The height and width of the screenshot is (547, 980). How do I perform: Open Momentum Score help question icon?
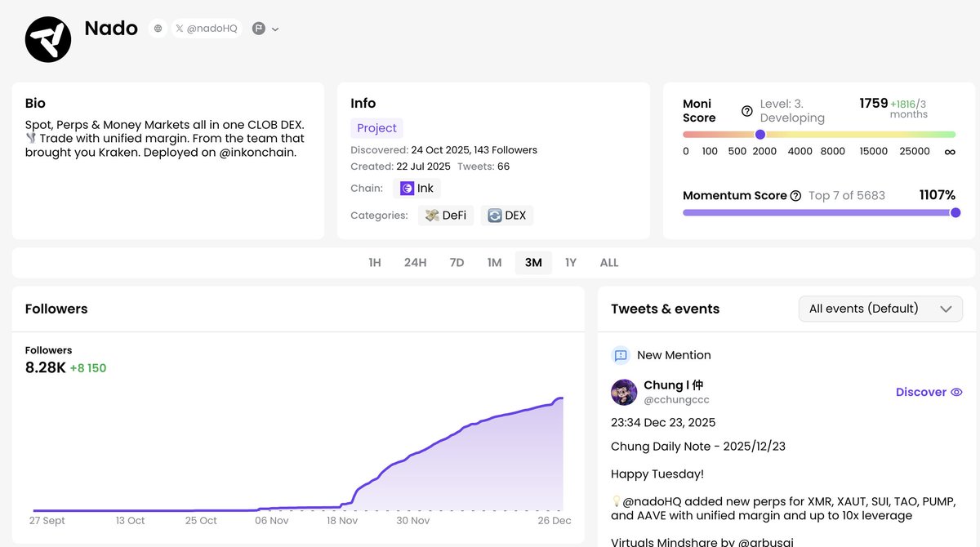click(795, 196)
